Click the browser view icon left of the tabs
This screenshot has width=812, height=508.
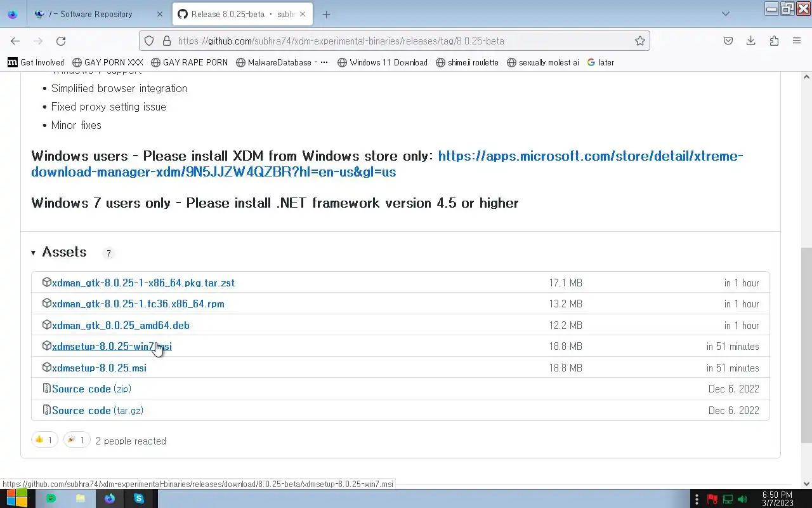(13, 14)
